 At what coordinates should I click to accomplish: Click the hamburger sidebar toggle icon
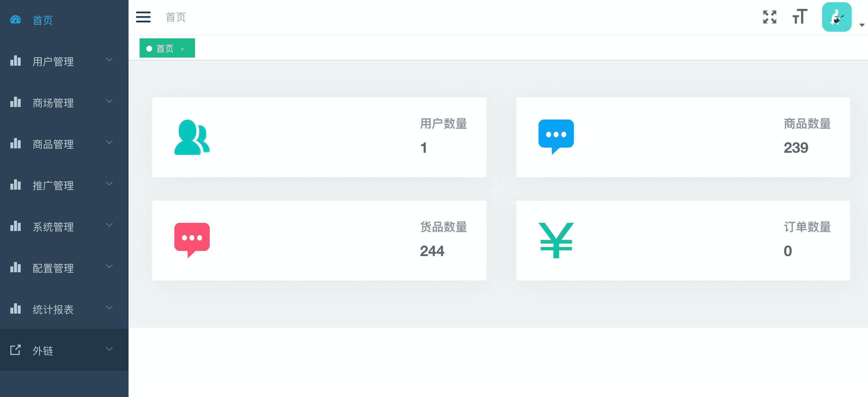pos(143,17)
